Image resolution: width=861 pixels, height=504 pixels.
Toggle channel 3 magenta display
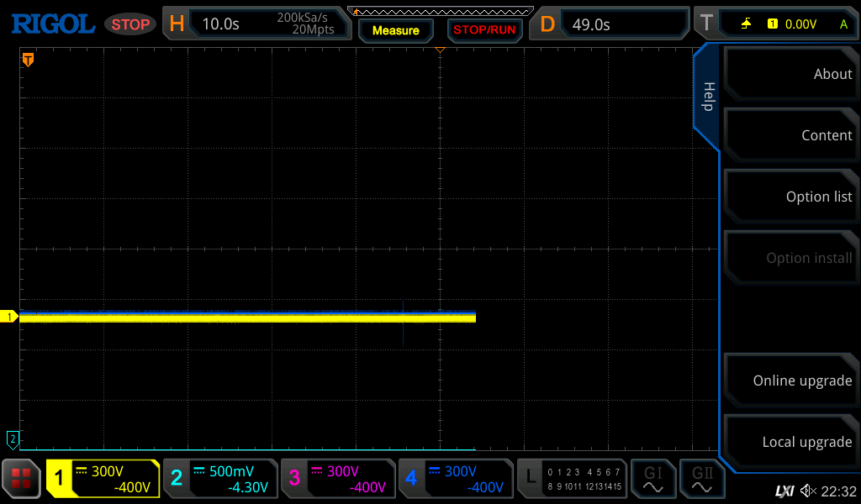pos(338,479)
